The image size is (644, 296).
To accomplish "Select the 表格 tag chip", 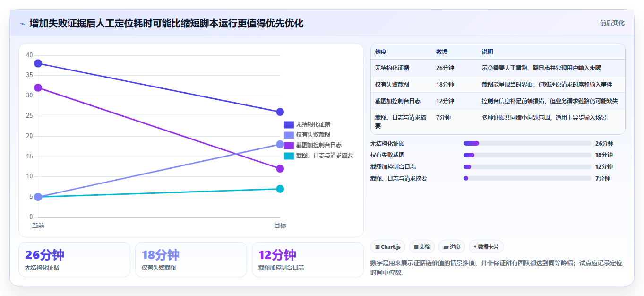I will (x=422, y=247).
